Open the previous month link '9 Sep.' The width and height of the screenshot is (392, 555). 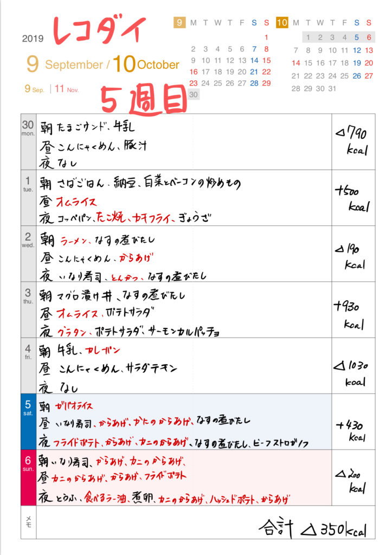tap(34, 89)
